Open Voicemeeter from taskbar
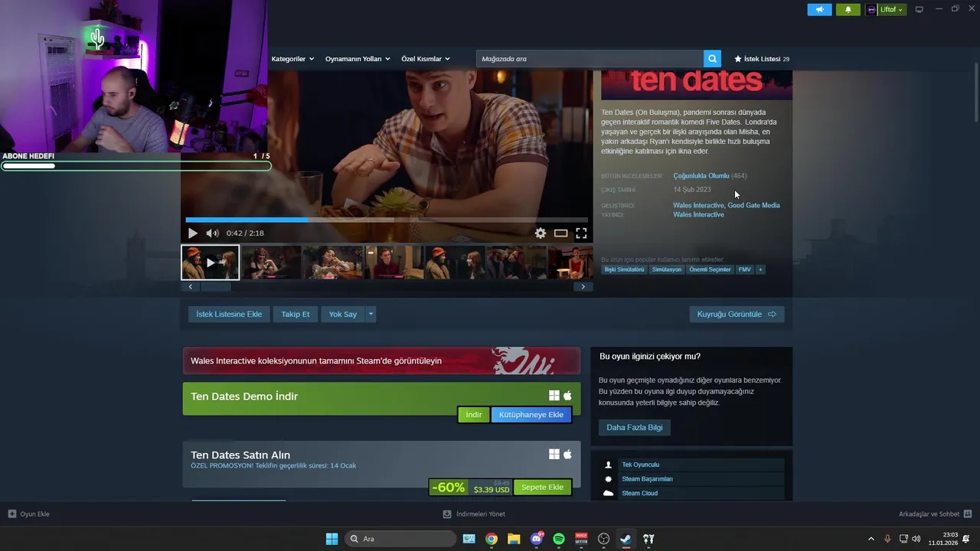The width and height of the screenshot is (980, 551). point(581,539)
